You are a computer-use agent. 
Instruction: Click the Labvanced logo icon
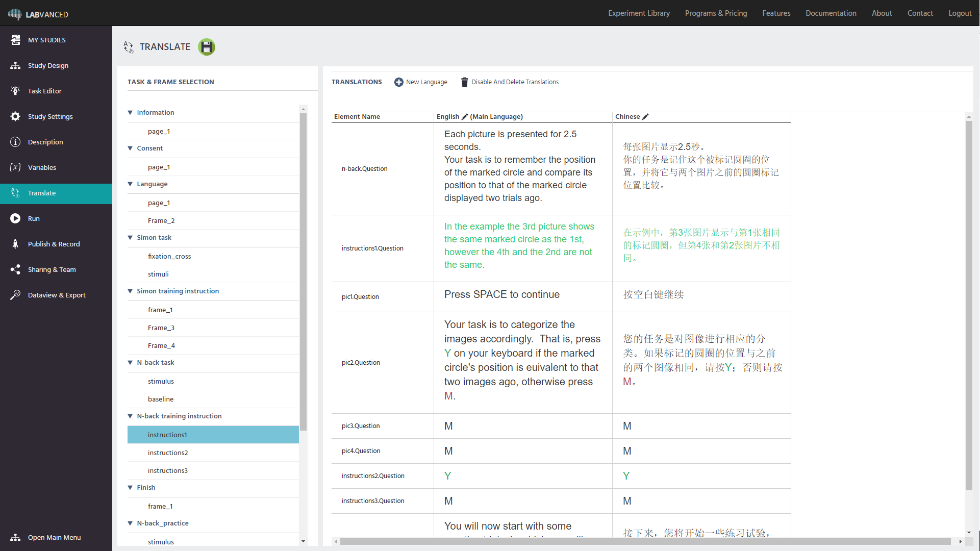[x=15, y=14]
